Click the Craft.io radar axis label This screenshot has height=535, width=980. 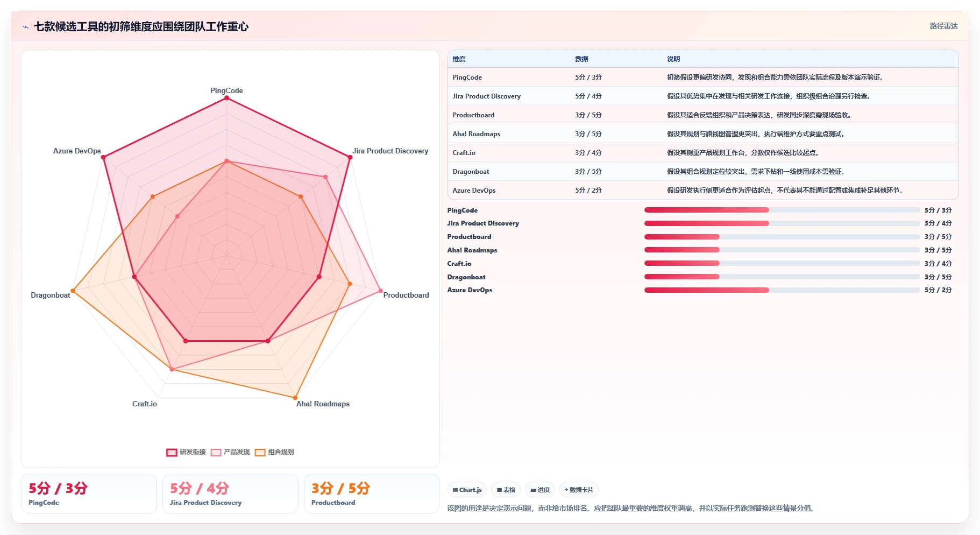[x=145, y=404]
